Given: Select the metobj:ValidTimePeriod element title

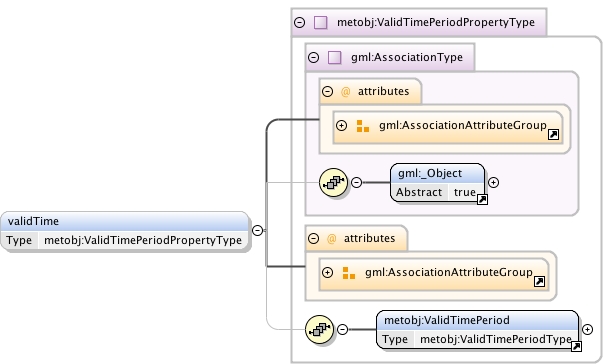Looking at the screenshot, I should coord(446,320).
